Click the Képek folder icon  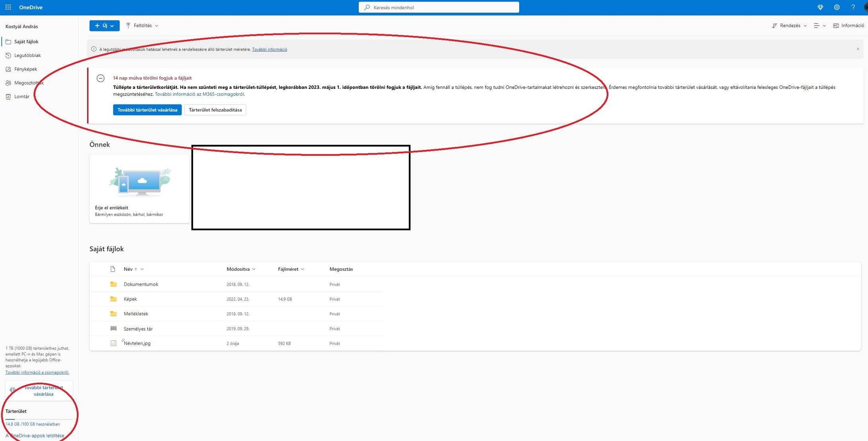113,299
